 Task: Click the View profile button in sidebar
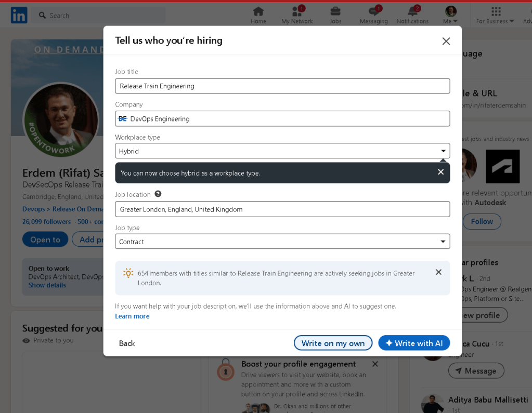click(x=485, y=315)
